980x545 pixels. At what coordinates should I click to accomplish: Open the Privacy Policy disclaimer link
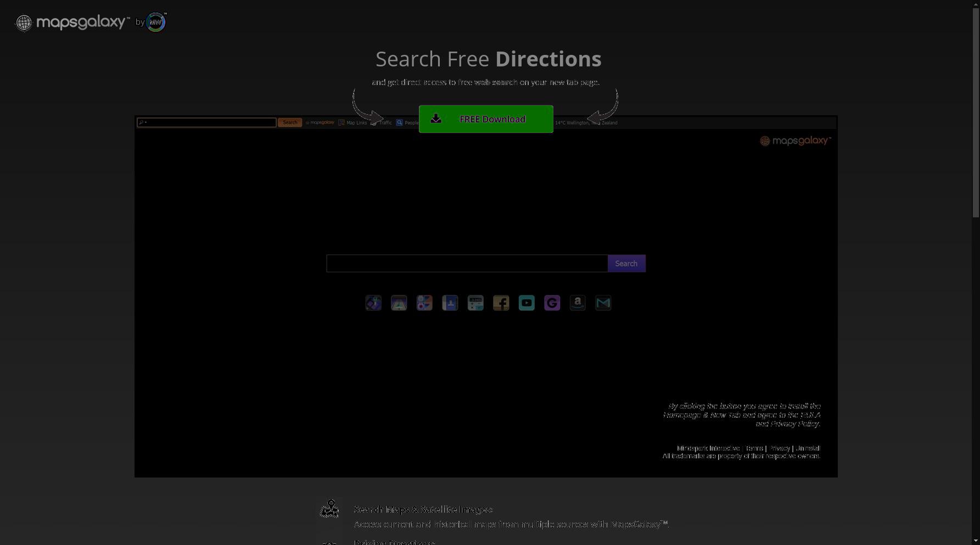pyautogui.click(x=795, y=424)
